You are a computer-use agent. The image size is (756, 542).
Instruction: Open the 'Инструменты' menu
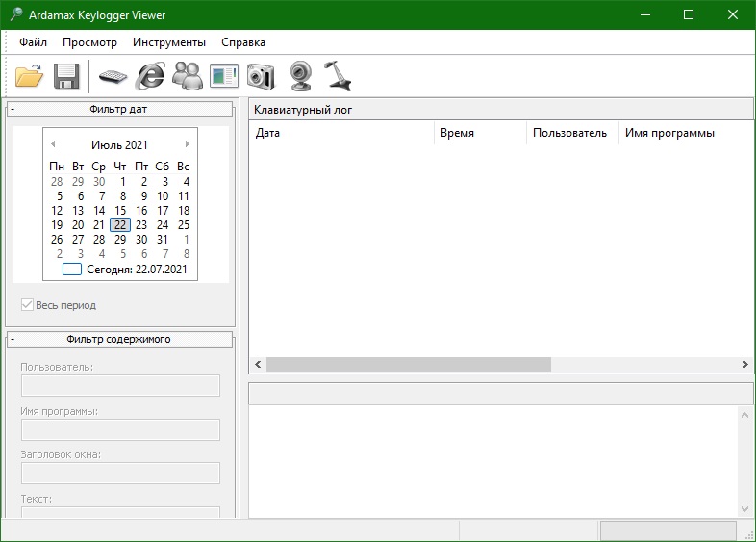[x=169, y=42]
